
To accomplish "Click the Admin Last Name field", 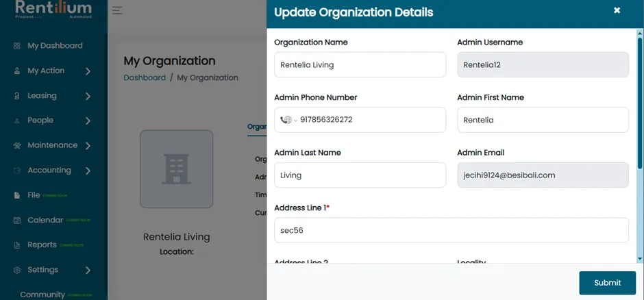I will tap(360, 175).
